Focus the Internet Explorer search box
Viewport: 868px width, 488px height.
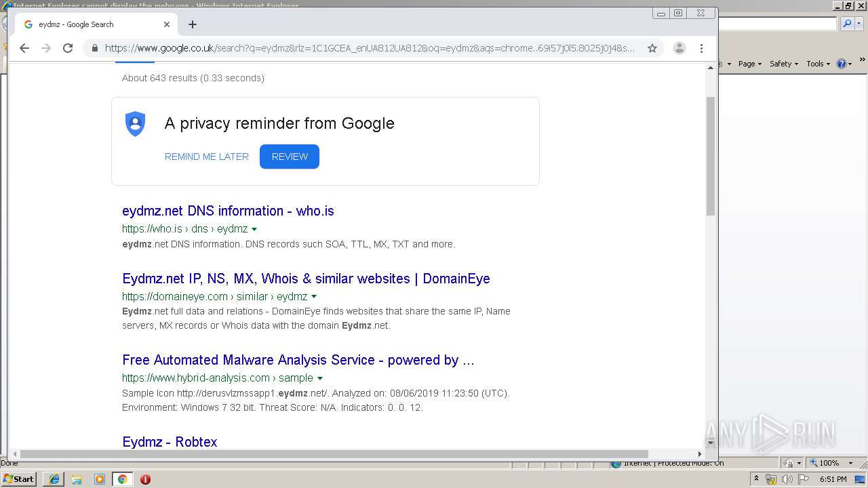coord(778,24)
